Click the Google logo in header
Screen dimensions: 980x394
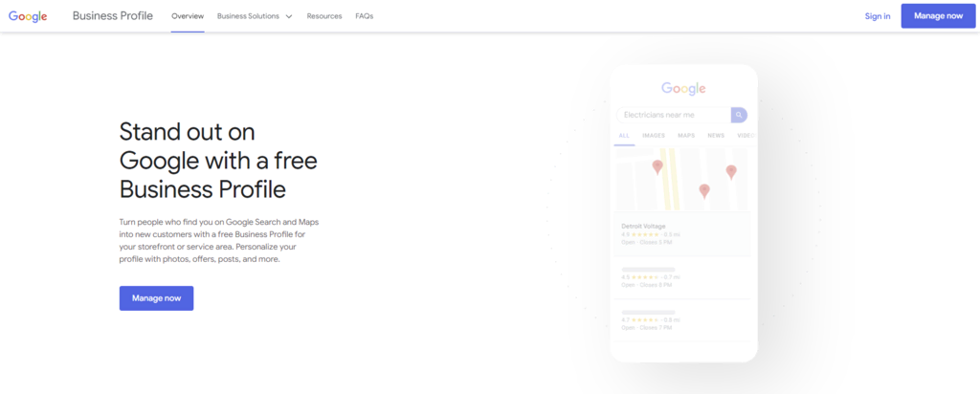tap(28, 16)
